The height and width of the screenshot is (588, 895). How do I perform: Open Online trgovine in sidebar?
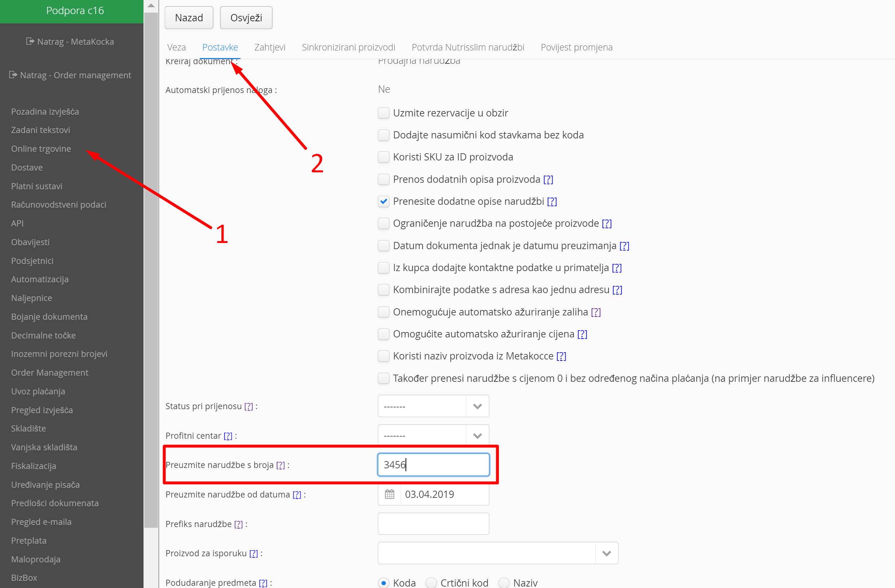[x=41, y=149]
